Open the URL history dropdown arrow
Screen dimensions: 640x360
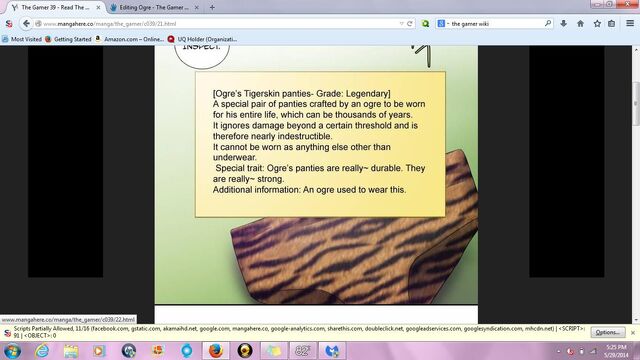401,24
